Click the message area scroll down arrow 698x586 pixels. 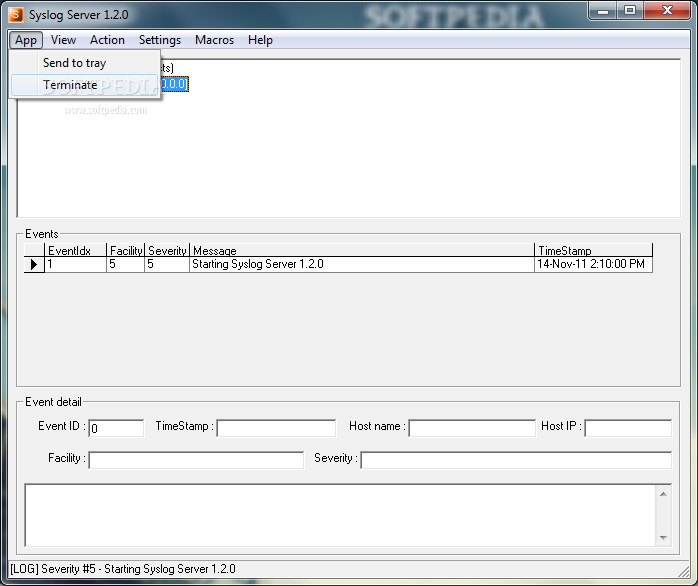tap(663, 537)
